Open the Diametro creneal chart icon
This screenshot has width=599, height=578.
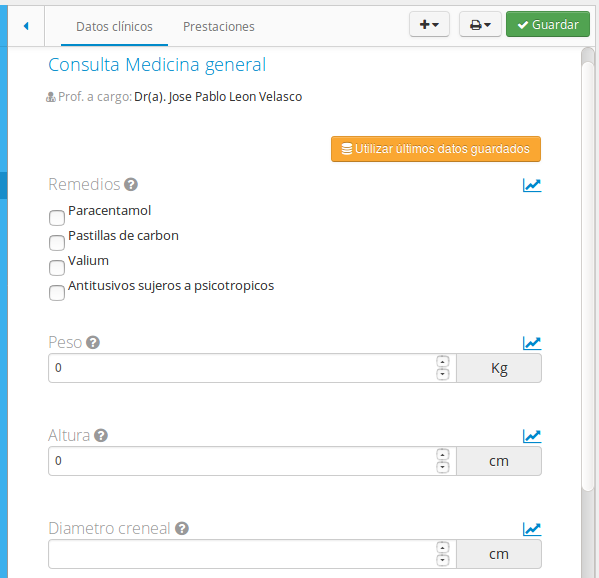tap(532, 529)
